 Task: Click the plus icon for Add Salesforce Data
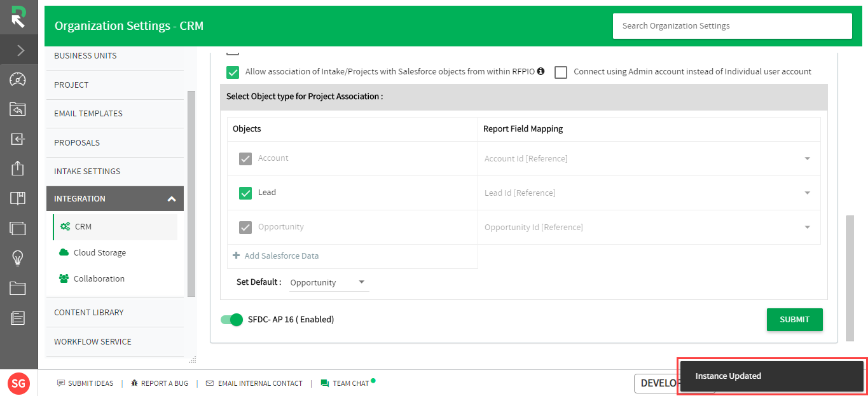237,256
